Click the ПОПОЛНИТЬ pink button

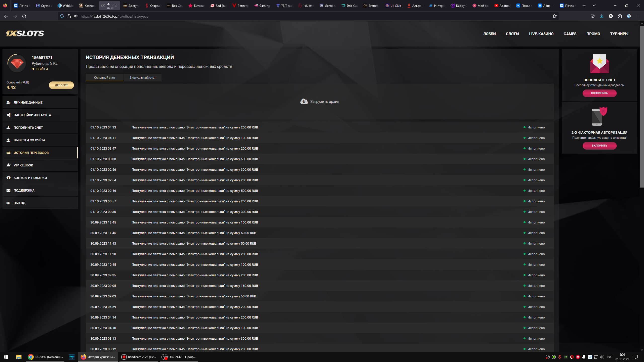599,93
